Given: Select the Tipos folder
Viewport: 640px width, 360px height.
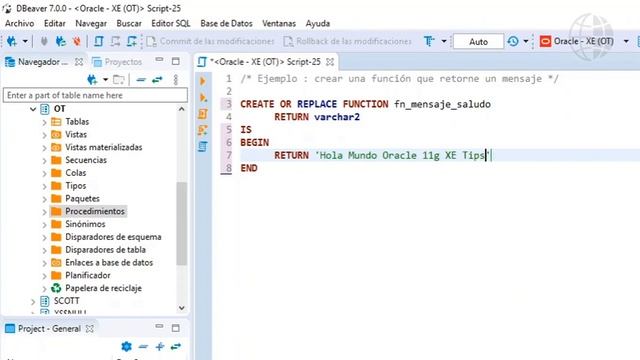Looking at the screenshot, I should point(76,186).
